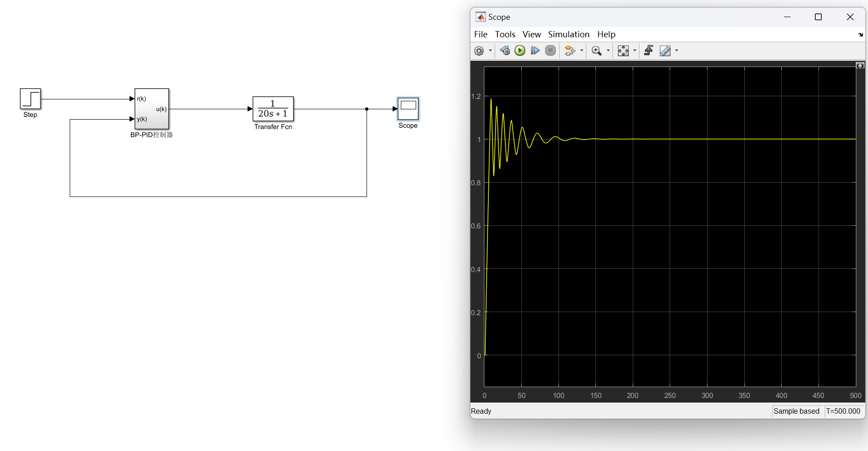The image size is (868, 451).
Task: Open the Tools menu in Scope
Action: point(505,34)
